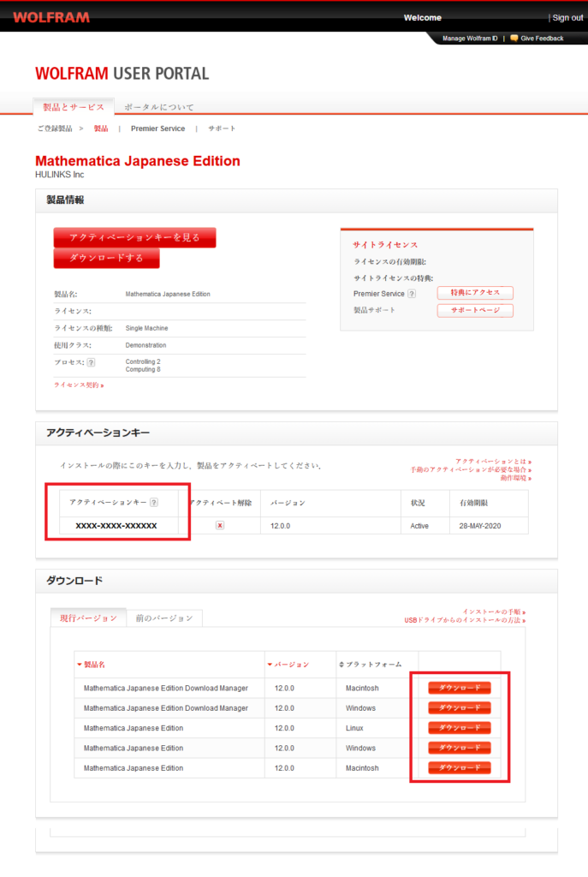Open ライセンス契約 link
This screenshot has width=588, height=877.
pos(79,385)
